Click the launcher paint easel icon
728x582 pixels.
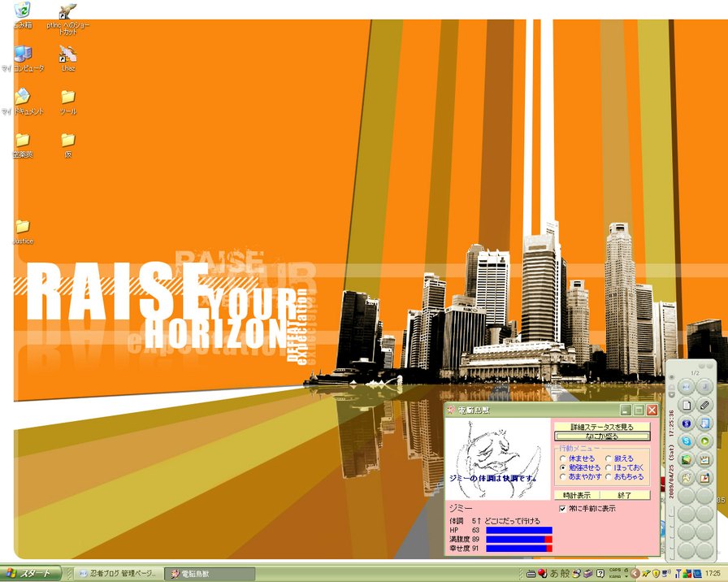pyautogui.click(x=704, y=478)
